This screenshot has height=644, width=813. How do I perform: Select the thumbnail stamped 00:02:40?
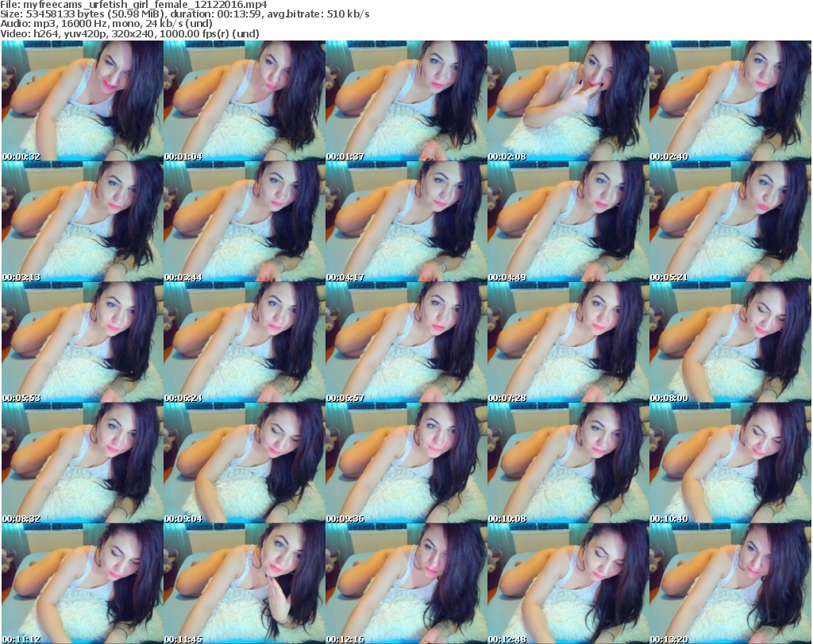[x=730, y=101]
